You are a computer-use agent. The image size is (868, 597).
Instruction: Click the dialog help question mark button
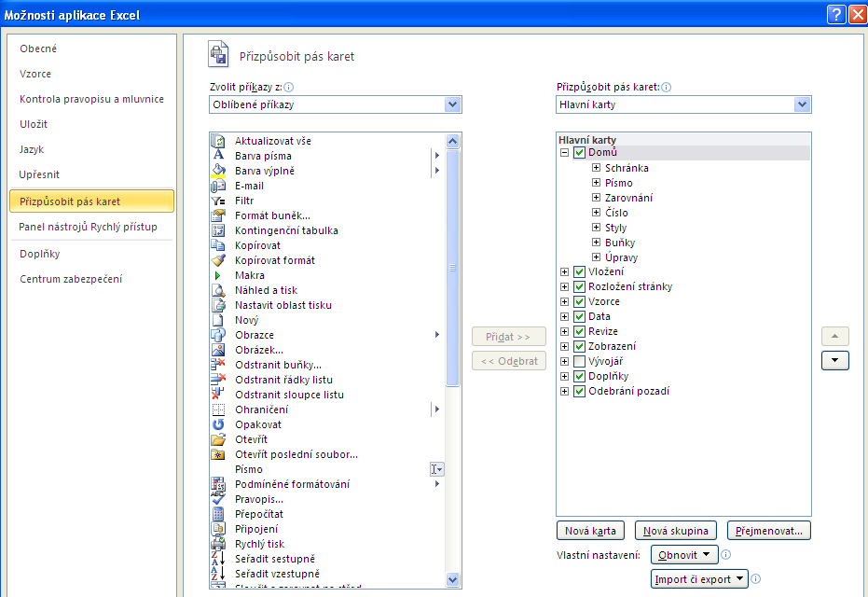pyautogui.click(x=836, y=14)
